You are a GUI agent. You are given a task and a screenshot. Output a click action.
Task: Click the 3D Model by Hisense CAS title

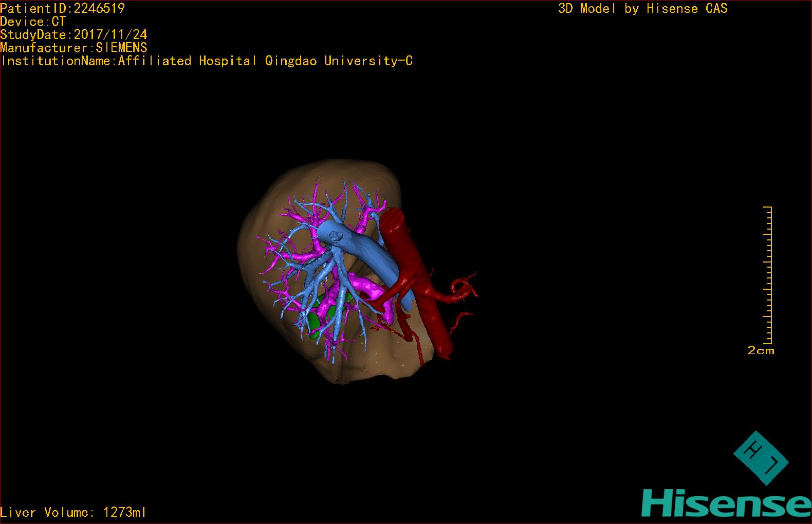(x=643, y=9)
